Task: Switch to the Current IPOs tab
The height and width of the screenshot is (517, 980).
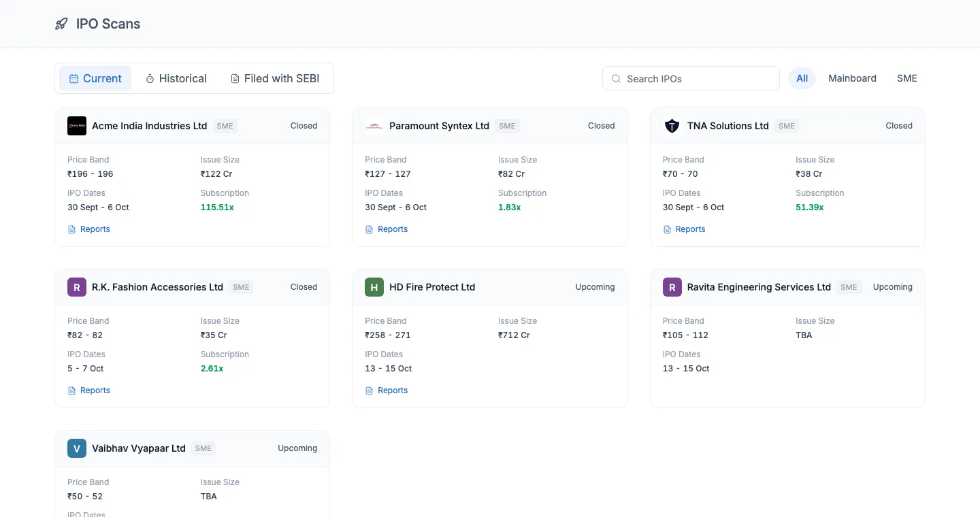Action: pos(95,78)
